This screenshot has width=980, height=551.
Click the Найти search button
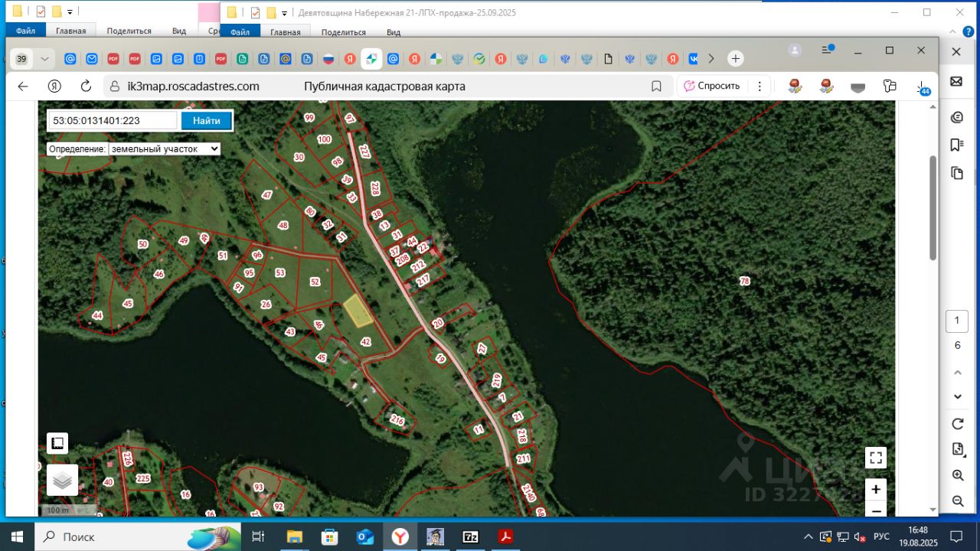206,120
